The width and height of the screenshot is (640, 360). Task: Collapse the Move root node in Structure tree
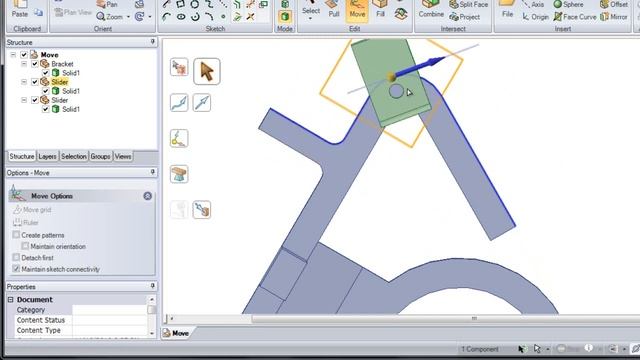pos(13,55)
